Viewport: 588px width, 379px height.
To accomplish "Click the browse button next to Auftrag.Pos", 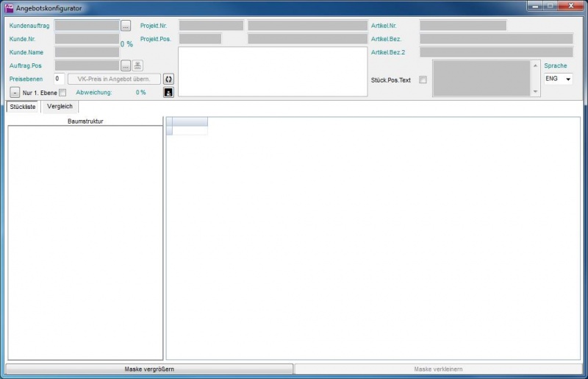I will (126, 65).
